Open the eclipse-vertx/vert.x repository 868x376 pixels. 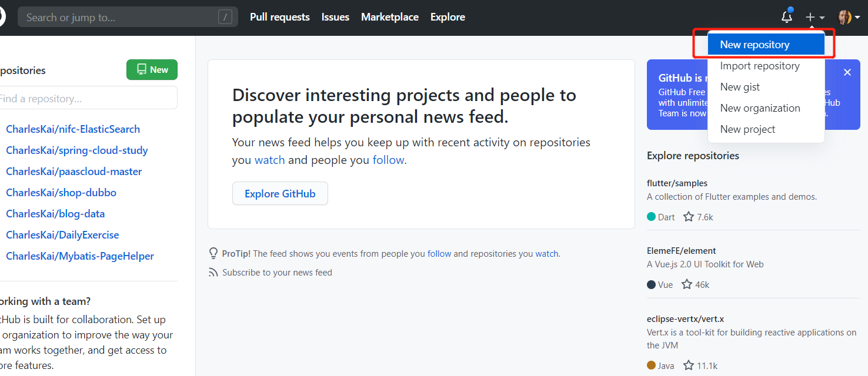[685, 319]
